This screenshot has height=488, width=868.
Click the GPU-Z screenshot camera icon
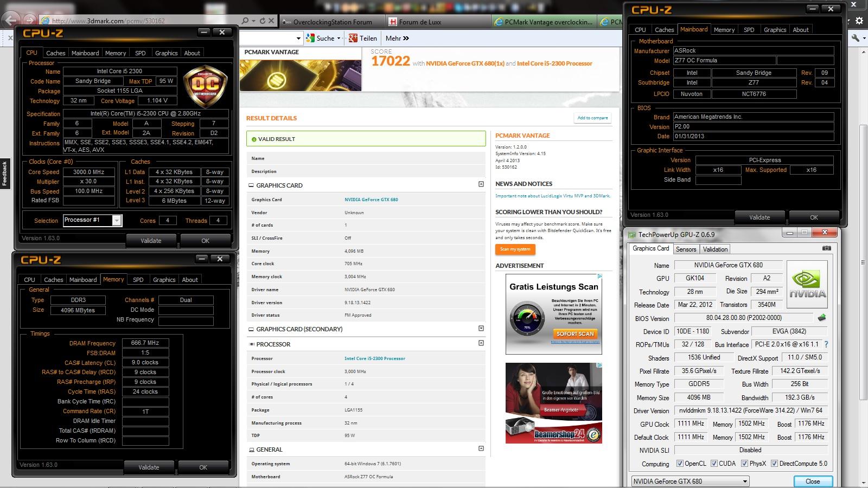pyautogui.click(x=826, y=248)
